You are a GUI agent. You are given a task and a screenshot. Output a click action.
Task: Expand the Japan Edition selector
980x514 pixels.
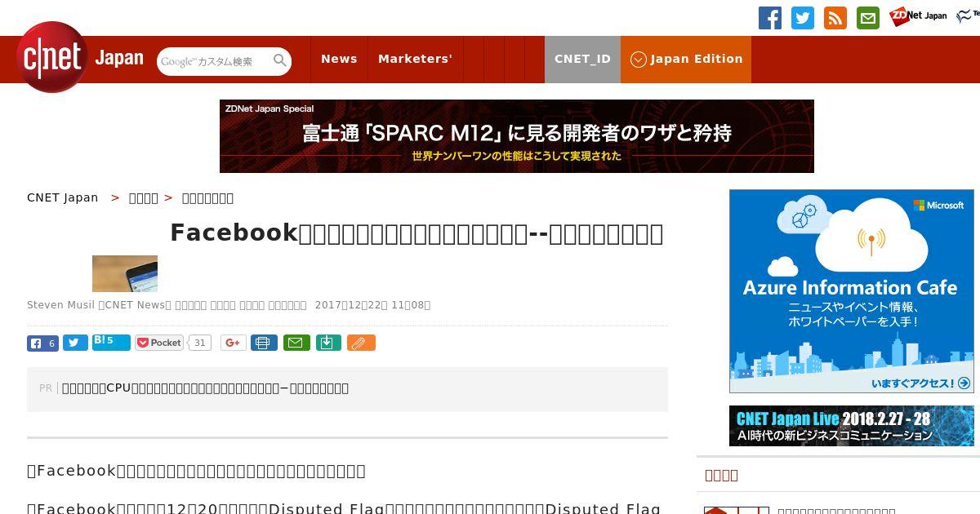[686, 59]
